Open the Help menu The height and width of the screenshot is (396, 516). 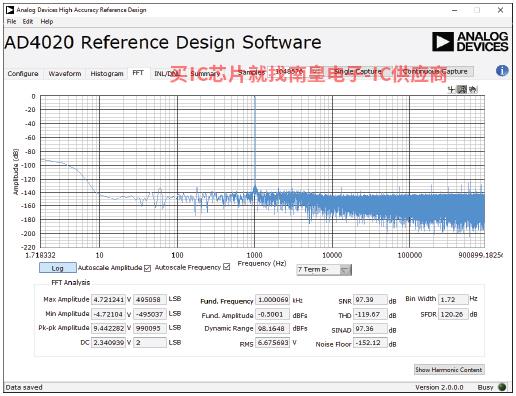click(47, 21)
